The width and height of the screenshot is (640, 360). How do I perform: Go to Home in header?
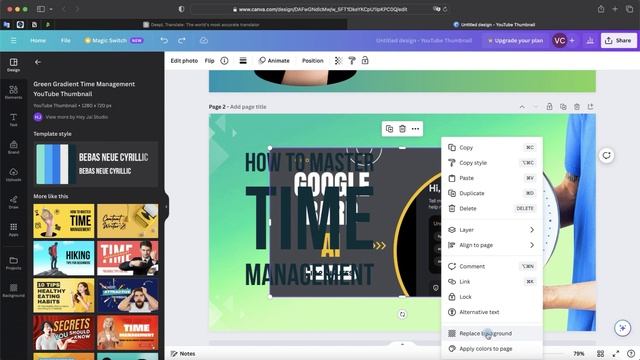pos(38,40)
